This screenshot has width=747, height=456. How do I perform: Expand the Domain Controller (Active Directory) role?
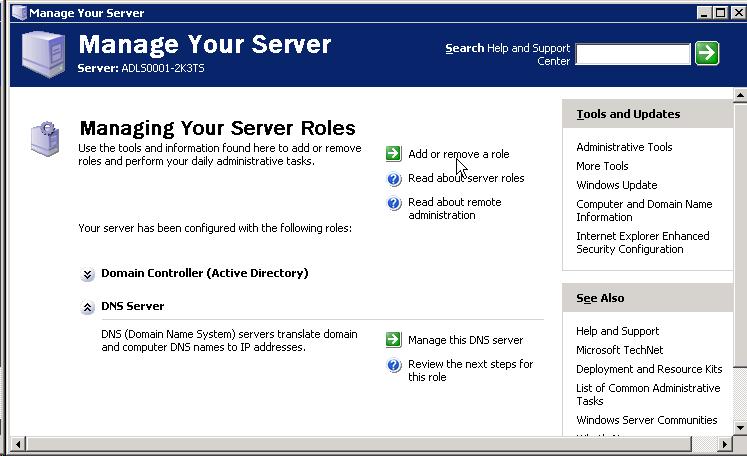coord(88,274)
